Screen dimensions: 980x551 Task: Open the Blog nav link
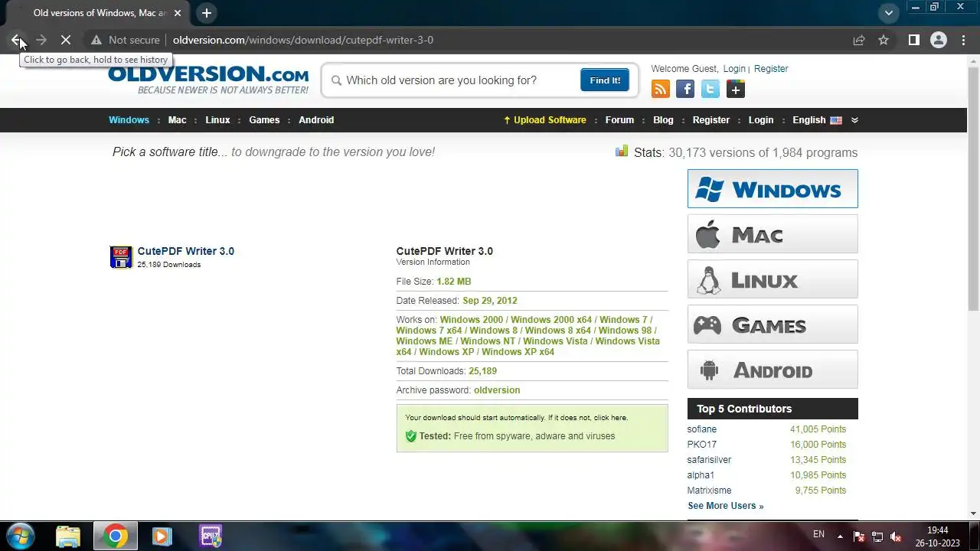(x=663, y=120)
